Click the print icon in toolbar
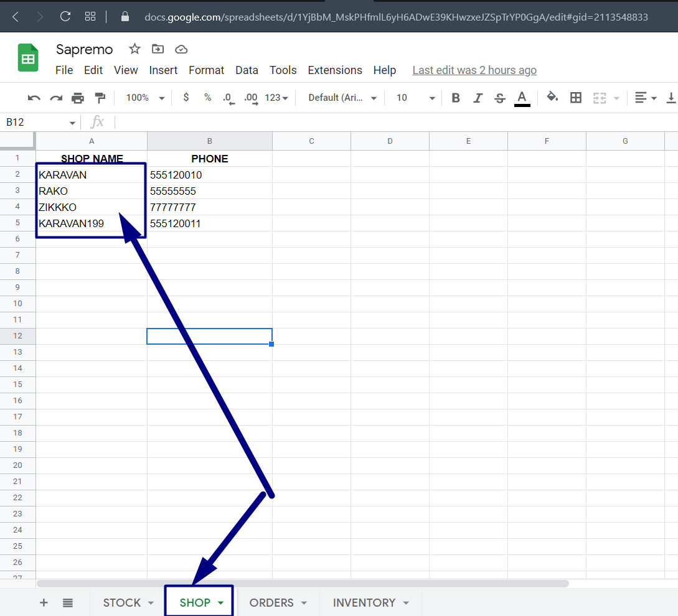 [x=78, y=98]
